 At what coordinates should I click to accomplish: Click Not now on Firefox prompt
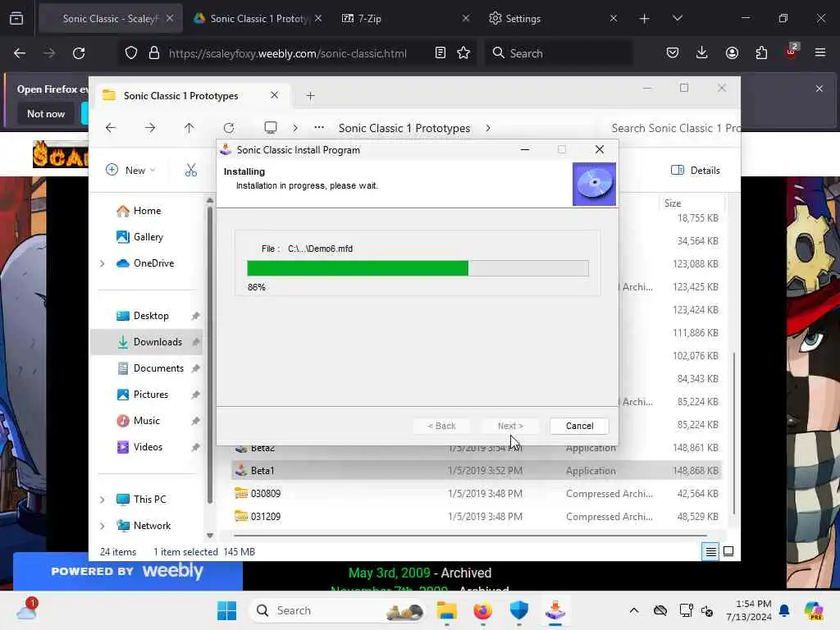click(x=46, y=113)
